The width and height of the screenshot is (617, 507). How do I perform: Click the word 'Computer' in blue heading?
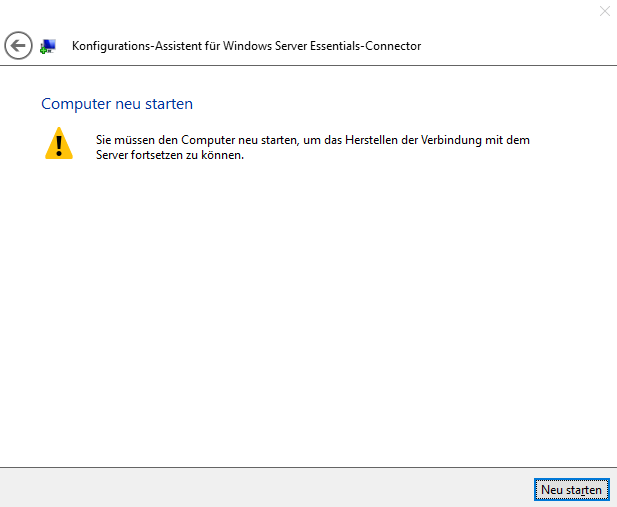click(x=75, y=104)
